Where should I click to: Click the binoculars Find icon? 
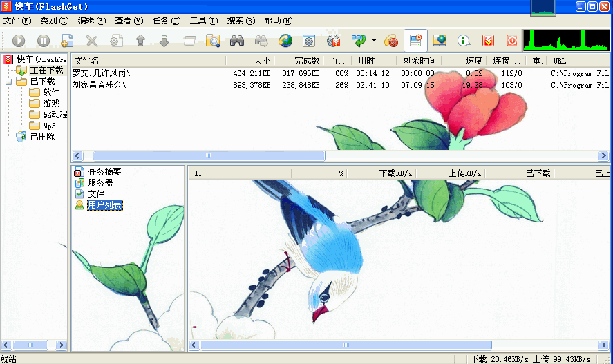coord(237,41)
